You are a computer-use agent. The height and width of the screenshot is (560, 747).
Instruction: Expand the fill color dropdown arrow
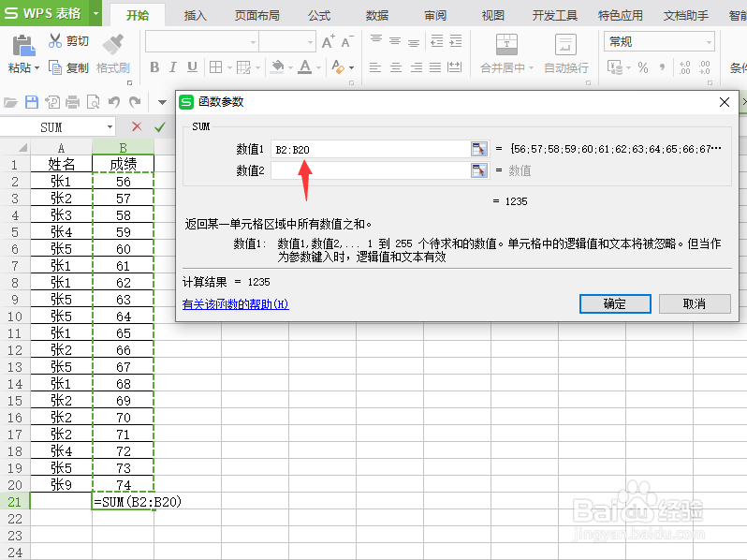(290, 67)
